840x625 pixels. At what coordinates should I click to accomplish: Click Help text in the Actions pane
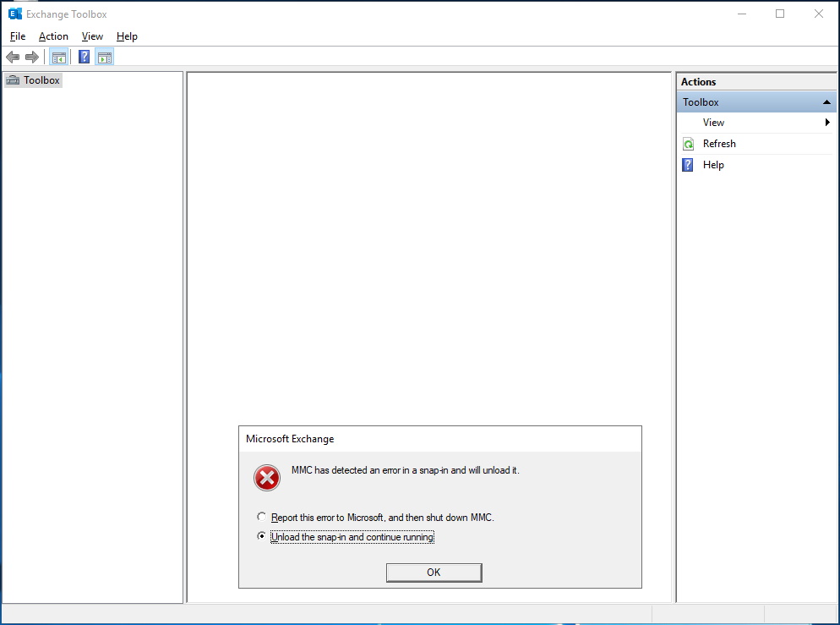[713, 165]
